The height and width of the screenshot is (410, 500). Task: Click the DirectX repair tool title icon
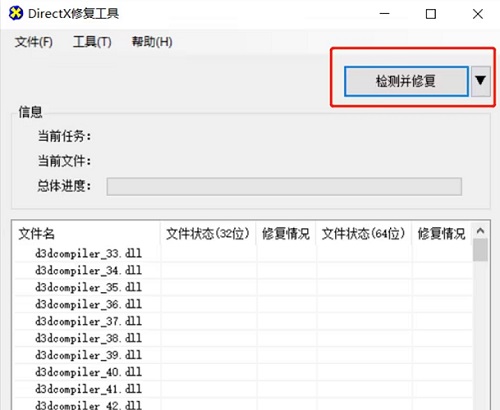pyautogui.click(x=15, y=13)
